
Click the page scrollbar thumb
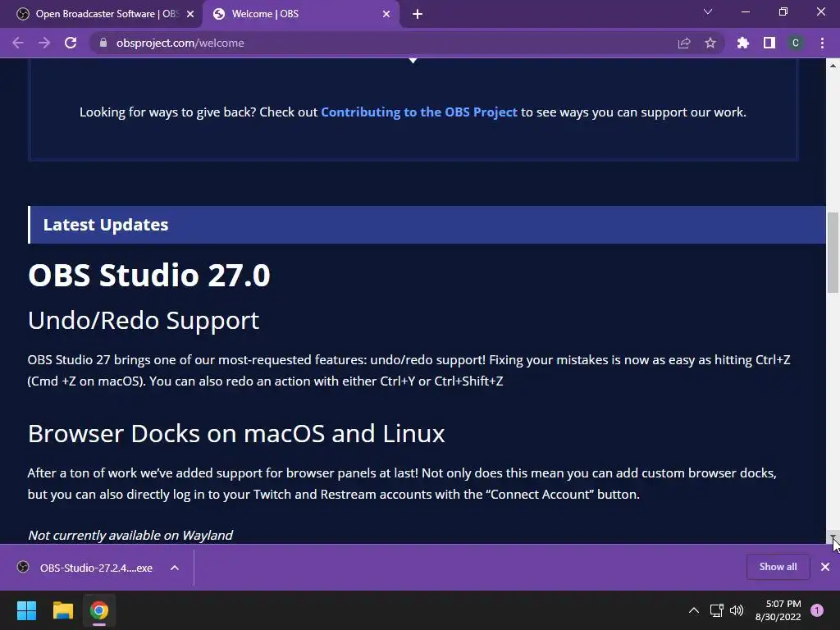[833, 253]
